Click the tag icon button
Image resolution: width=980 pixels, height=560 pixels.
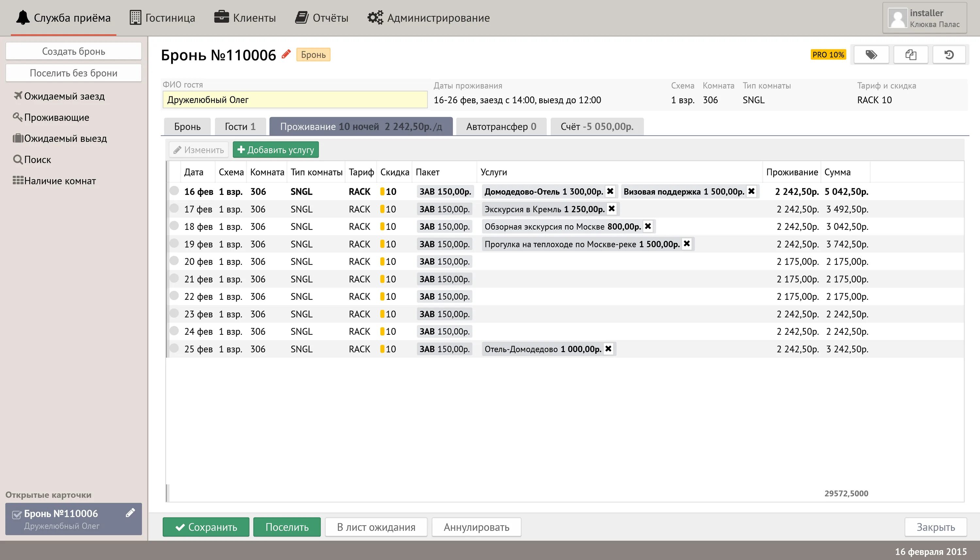coord(871,55)
